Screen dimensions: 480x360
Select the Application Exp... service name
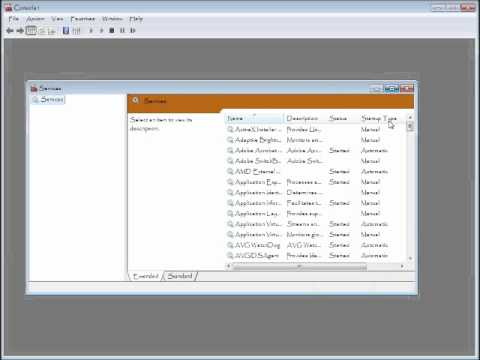pos(258,182)
